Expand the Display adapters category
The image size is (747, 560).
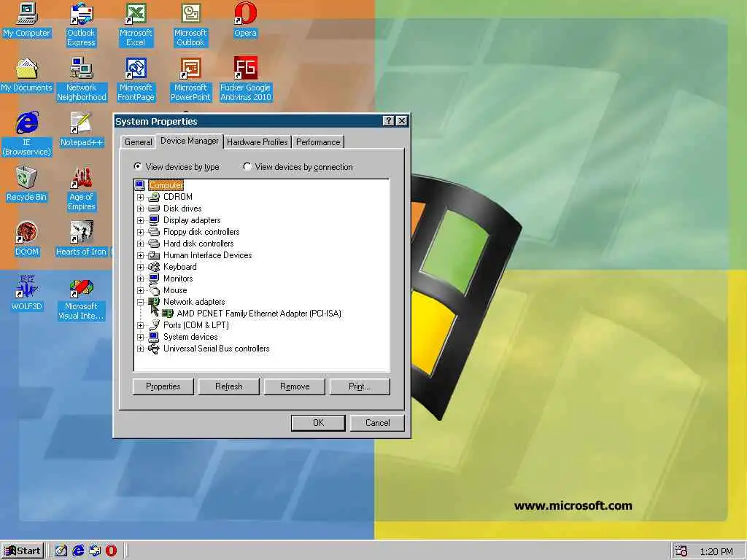click(140, 220)
